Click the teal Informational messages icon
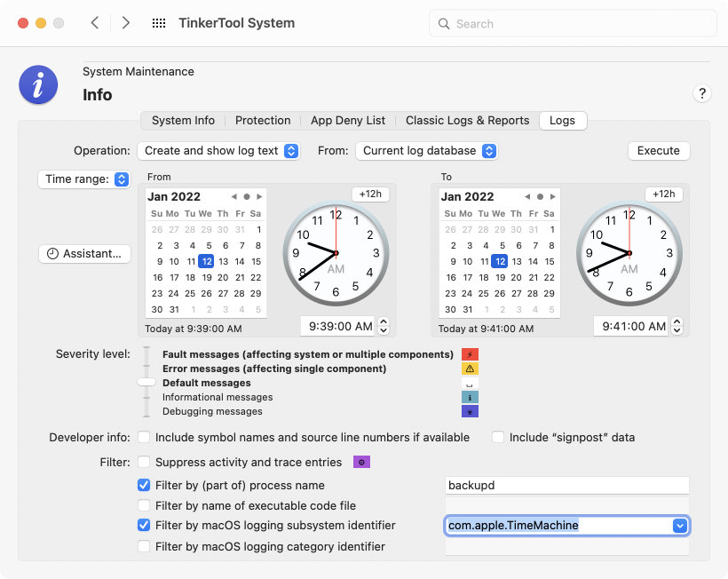 [x=470, y=397]
